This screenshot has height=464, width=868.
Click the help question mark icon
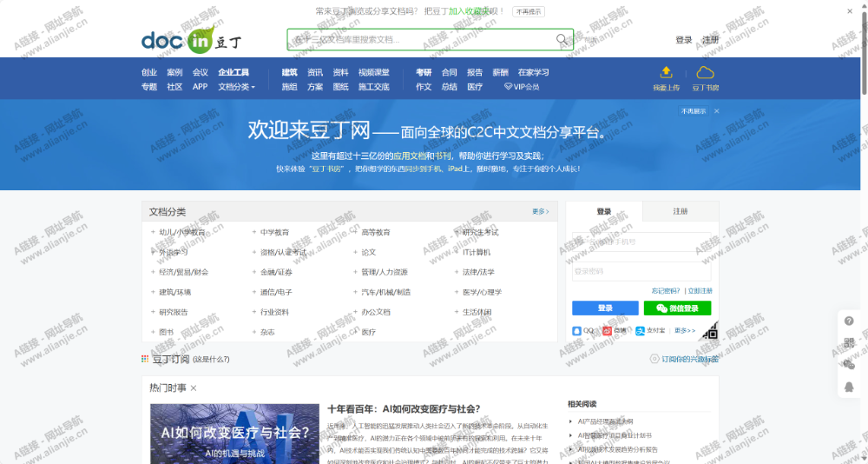(849, 321)
